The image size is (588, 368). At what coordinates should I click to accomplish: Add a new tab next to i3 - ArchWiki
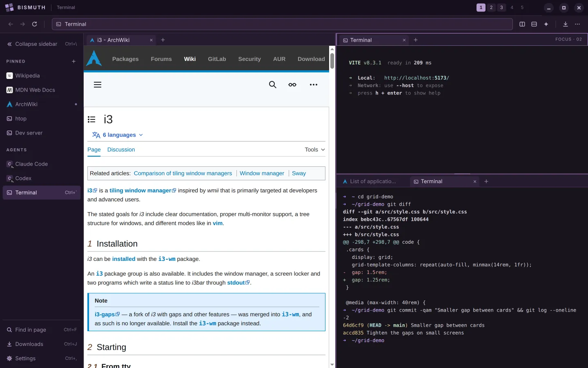click(163, 40)
